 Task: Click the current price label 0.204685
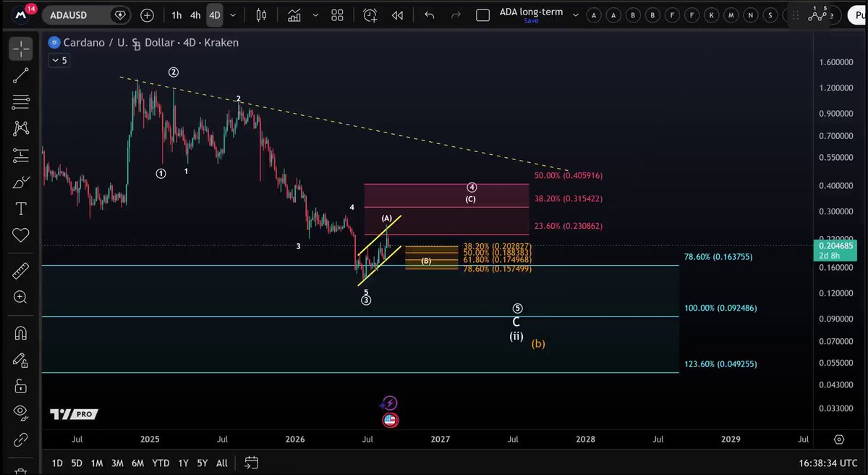click(835, 245)
